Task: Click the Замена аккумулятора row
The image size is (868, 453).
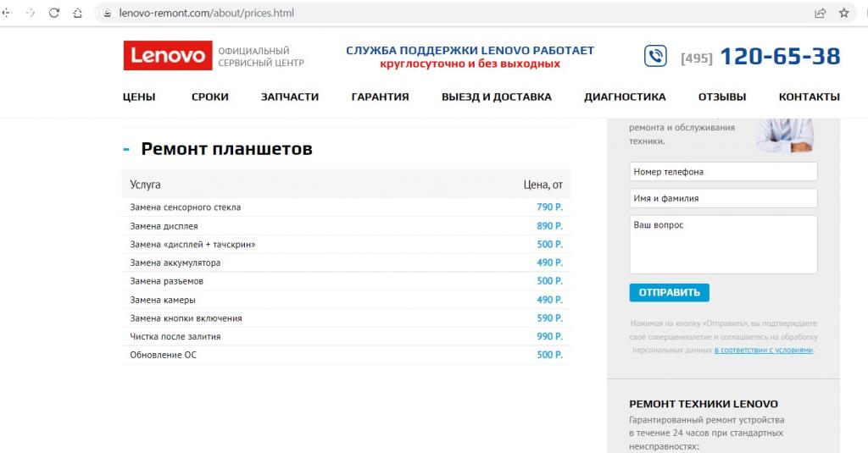Action: click(346, 262)
